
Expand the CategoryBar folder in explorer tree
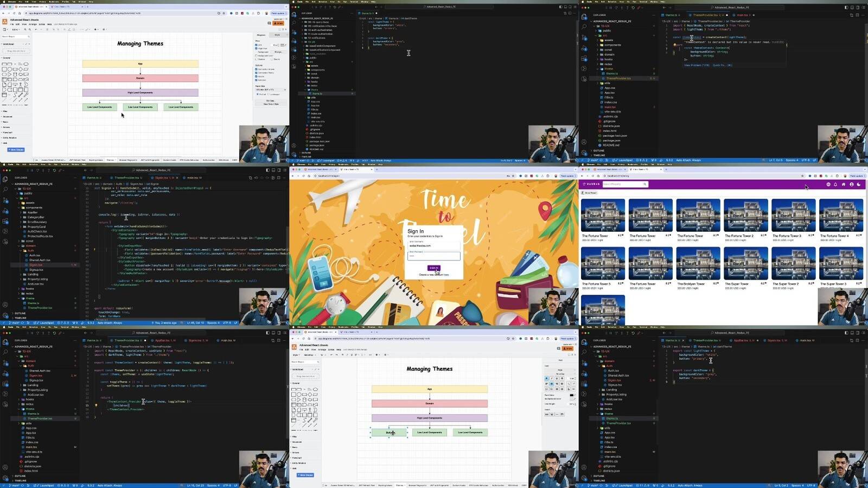[x=36, y=217]
